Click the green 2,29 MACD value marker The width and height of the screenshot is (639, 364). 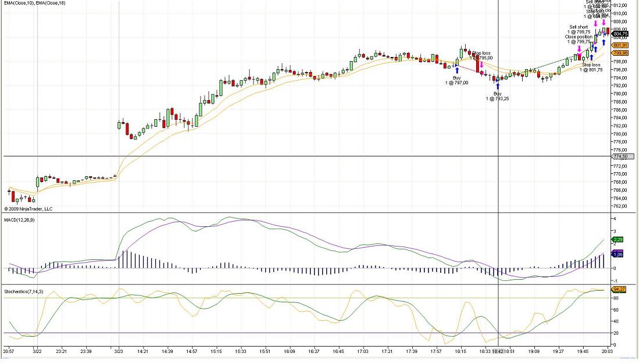point(618,240)
